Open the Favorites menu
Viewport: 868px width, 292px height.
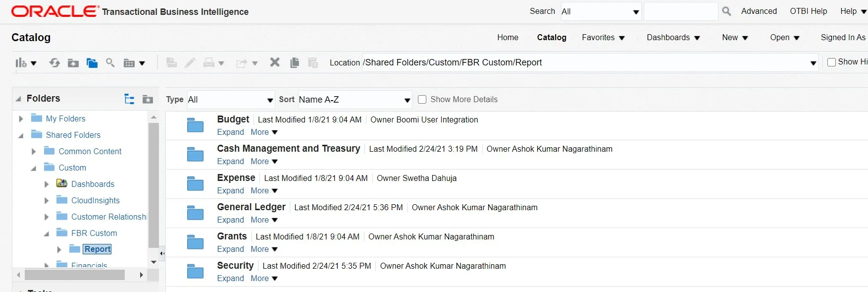point(603,38)
